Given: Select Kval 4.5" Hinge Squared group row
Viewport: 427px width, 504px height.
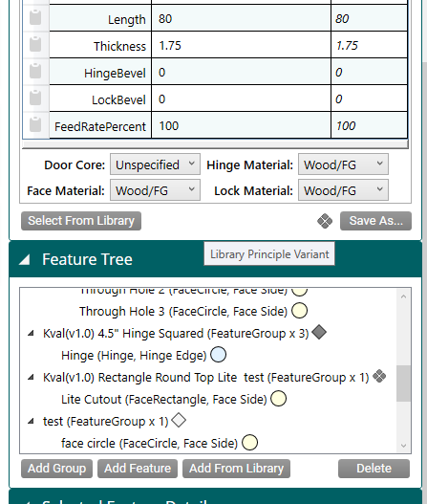Looking at the screenshot, I should (176, 334).
